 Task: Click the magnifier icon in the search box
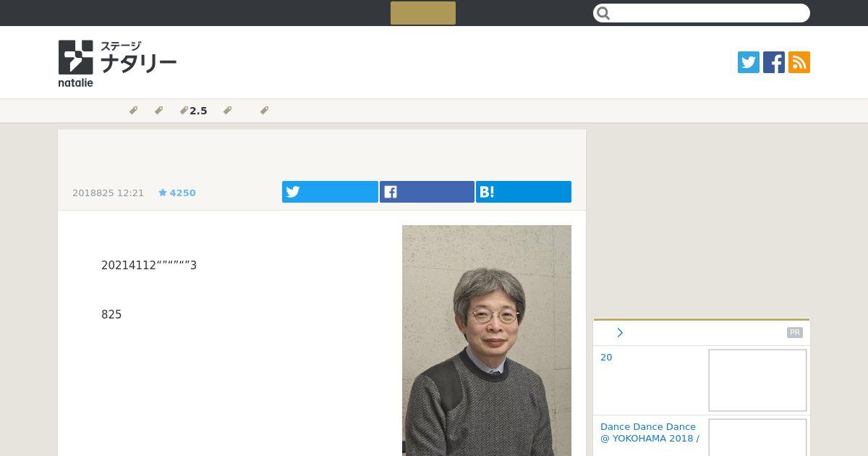(604, 13)
